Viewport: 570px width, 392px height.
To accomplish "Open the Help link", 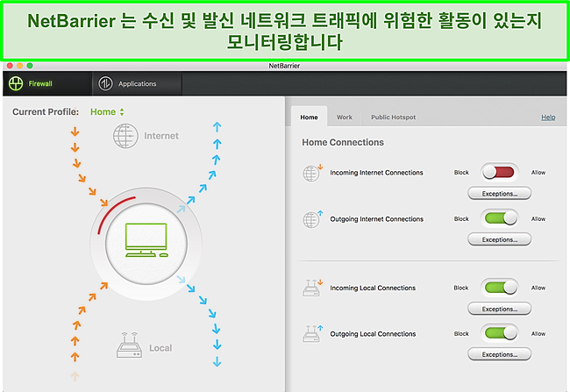I will 548,118.
